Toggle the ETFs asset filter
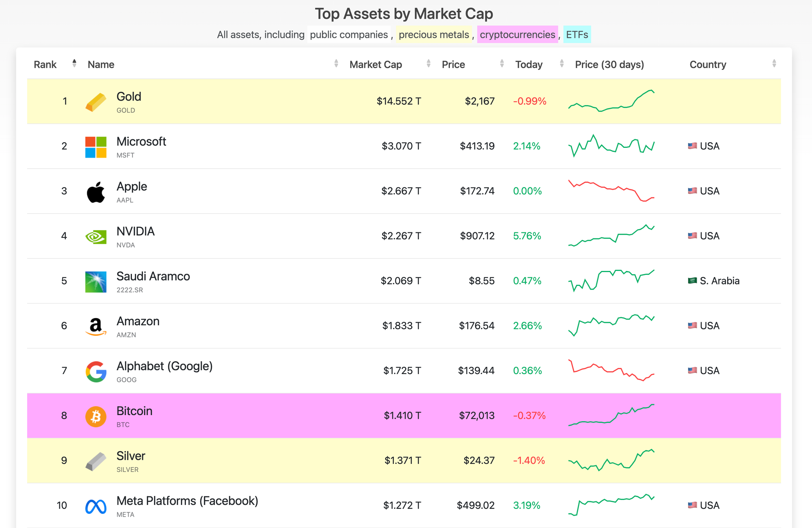The height and width of the screenshot is (528, 812). [577, 35]
